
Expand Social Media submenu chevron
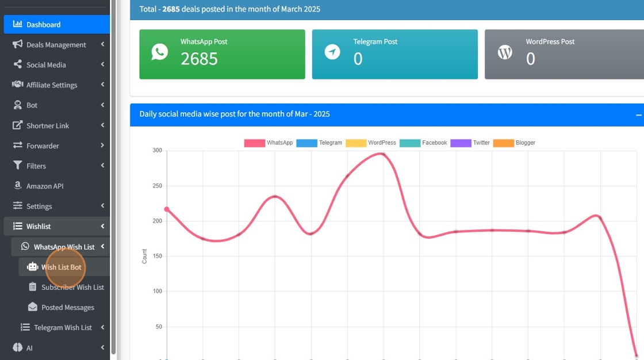click(x=102, y=64)
